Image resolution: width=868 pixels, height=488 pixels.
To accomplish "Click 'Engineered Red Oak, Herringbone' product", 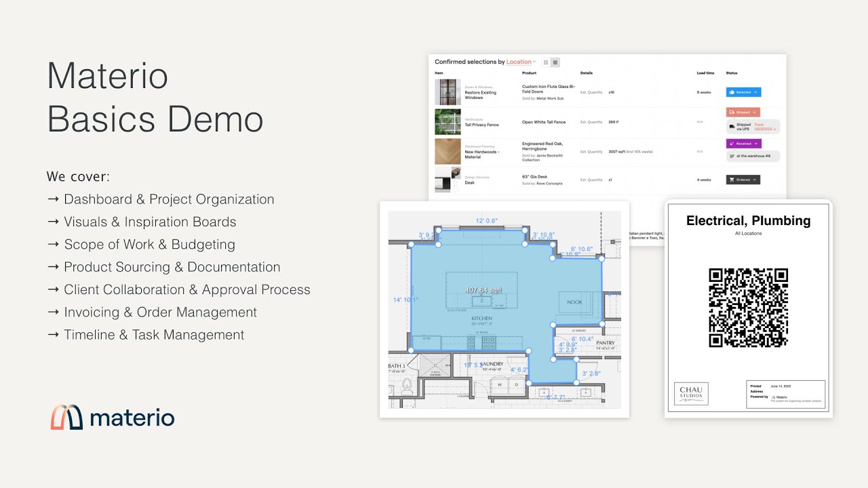I will coord(542,146).
